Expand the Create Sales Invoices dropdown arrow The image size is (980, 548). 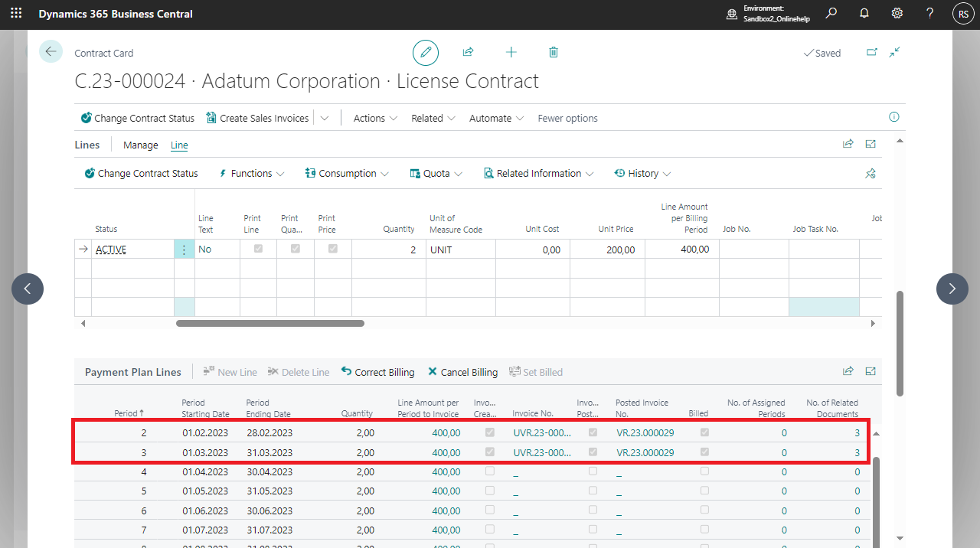[325, 118]
